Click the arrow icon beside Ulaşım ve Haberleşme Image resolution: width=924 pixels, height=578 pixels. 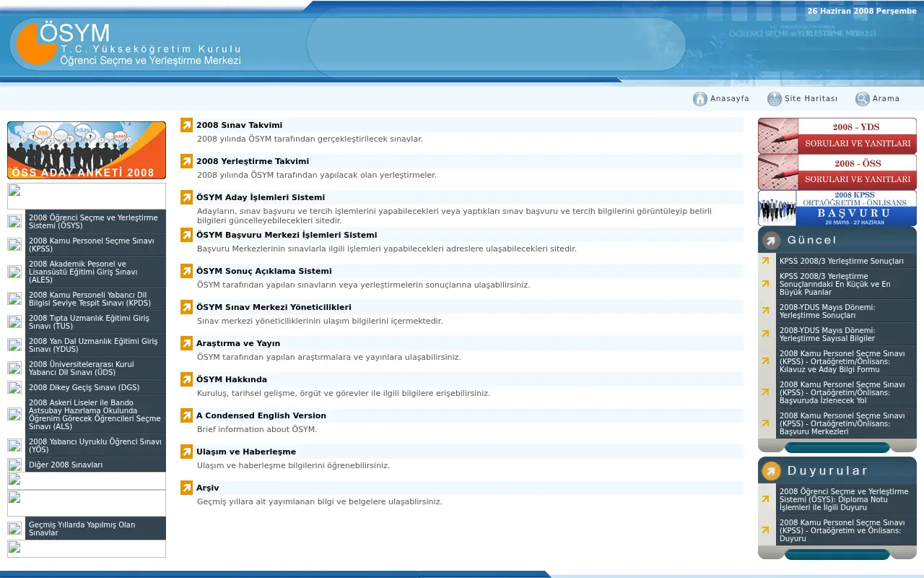[x=187, y=452]
